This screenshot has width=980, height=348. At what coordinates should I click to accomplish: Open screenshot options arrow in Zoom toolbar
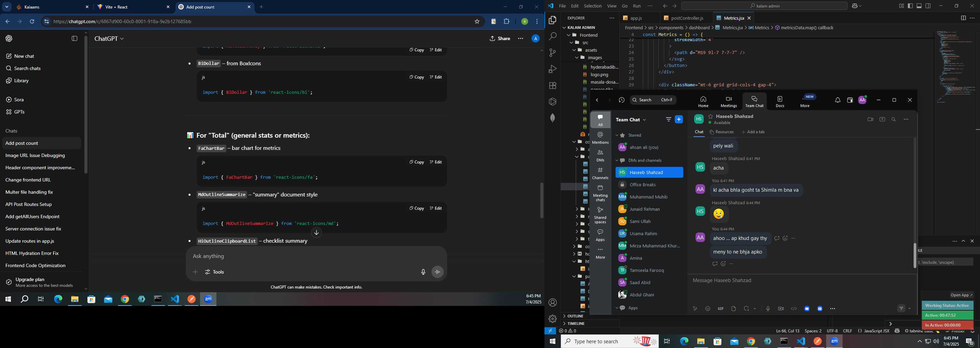point(755,309)
